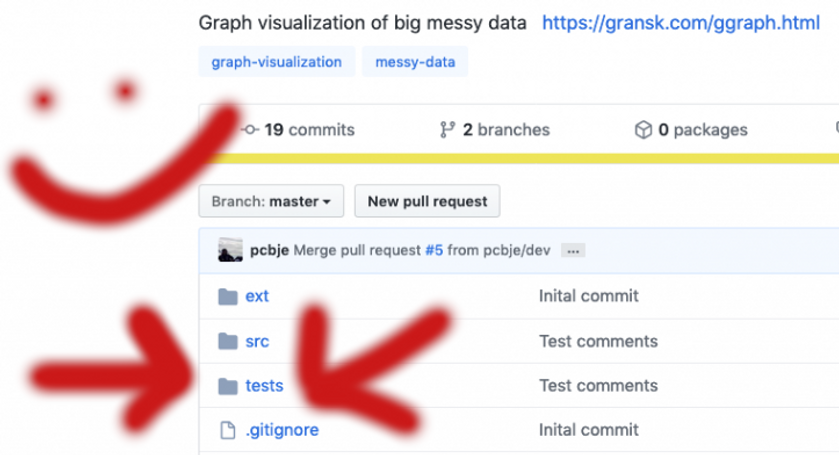This screenshot has width=839, height=455.
Task: Open the tests folder icon
Action: 228,386
